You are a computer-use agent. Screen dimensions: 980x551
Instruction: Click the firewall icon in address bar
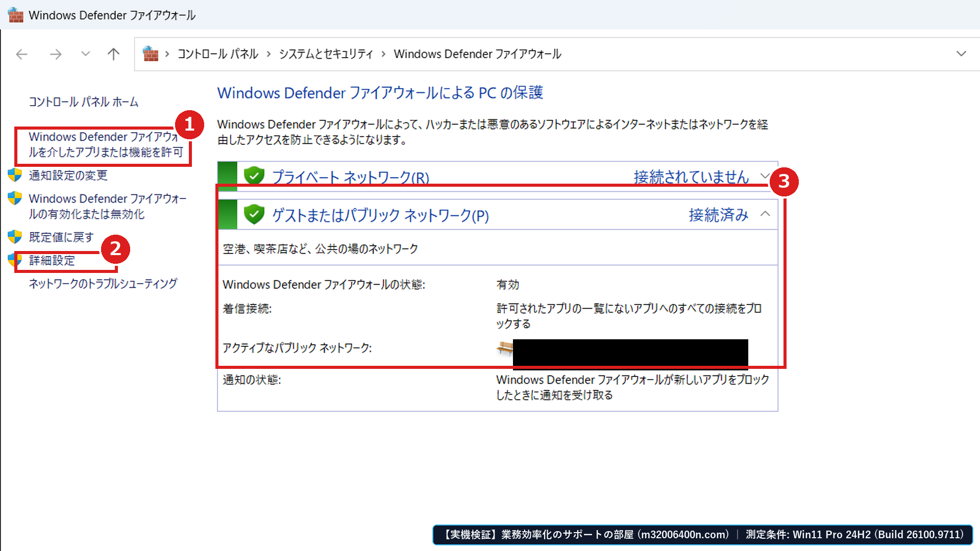(151, 54)
